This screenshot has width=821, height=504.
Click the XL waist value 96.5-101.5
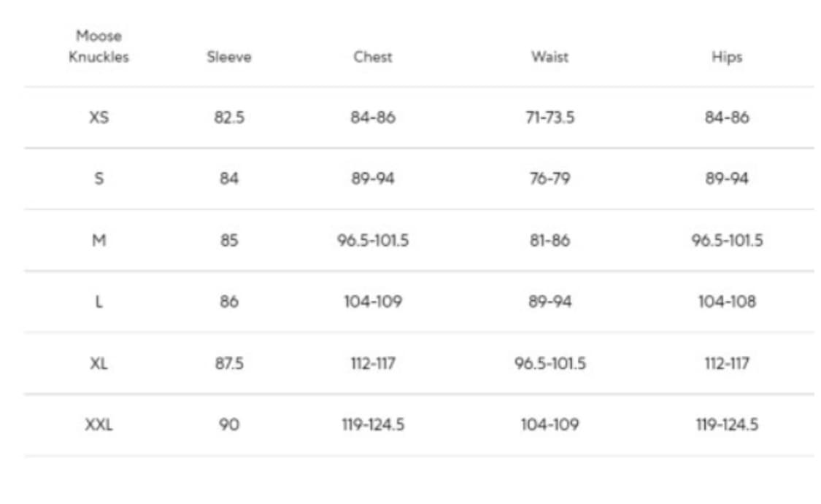tap(550, 363)
